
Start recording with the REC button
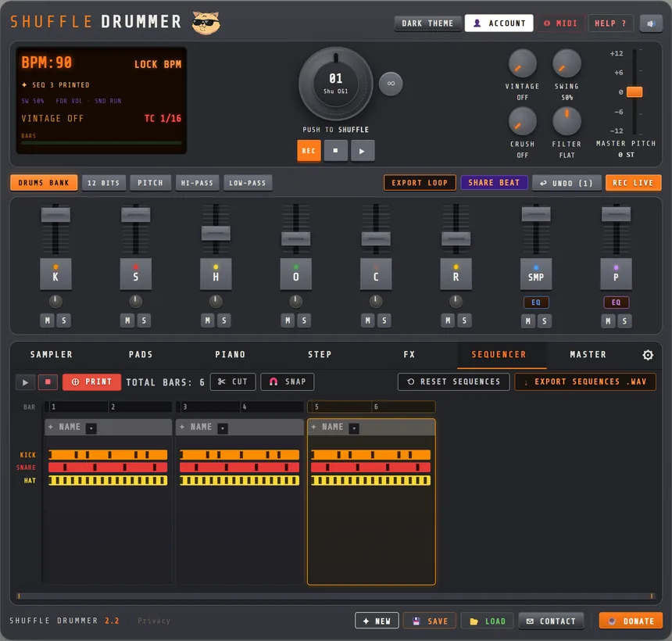coord(309,151)
